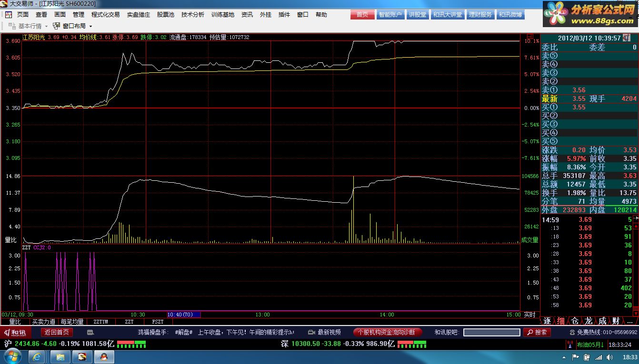639x364 pixels.
Task: Click the chat bubble icon beside 返回首页
Action: click(x=90, y=332)
